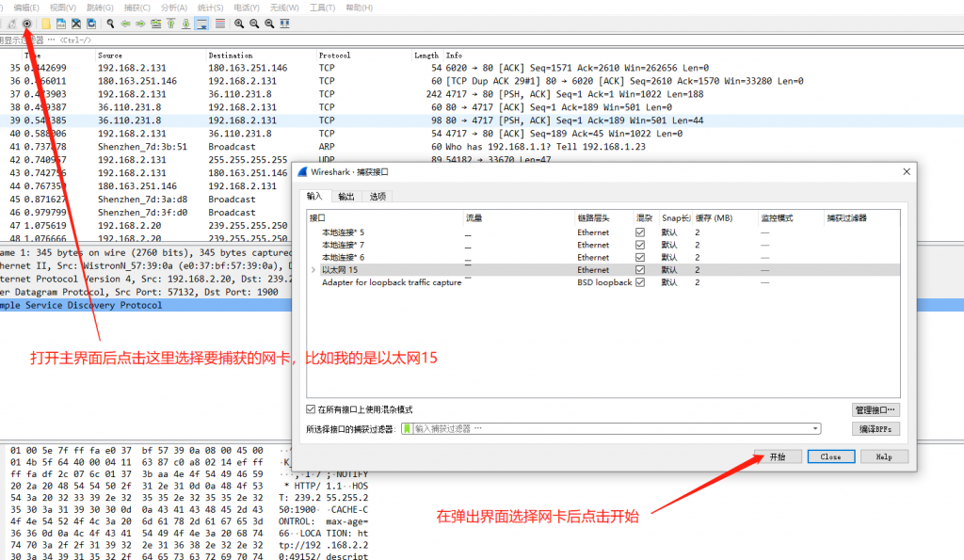The width and height of the screenshot is (964, 560).
Task: Switch to the 输出 tab
Action: point(346,196)
